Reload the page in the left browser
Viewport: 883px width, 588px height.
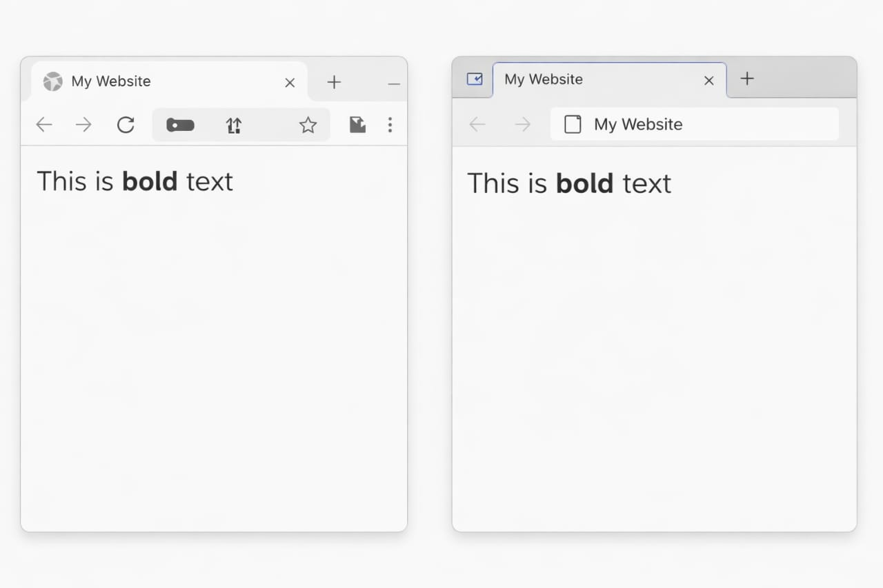[125, 125]
